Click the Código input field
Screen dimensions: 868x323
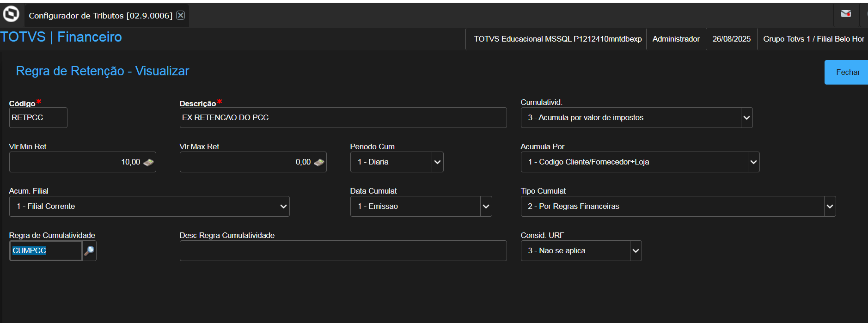point(38,118)
